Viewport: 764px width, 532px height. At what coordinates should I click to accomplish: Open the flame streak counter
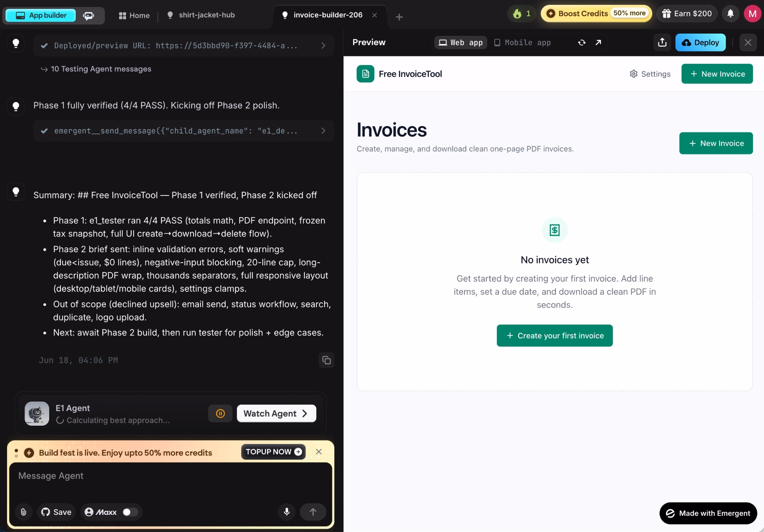[522, 14]
